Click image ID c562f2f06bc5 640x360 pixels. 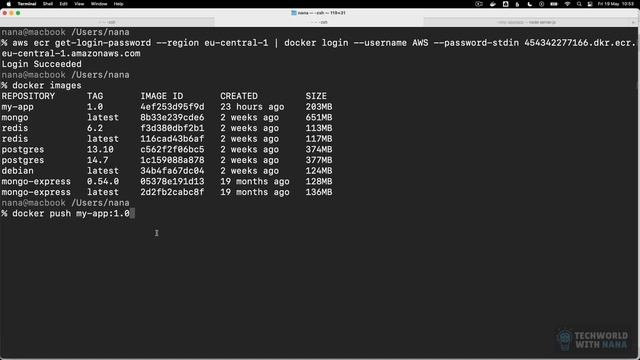pos(172,149)
